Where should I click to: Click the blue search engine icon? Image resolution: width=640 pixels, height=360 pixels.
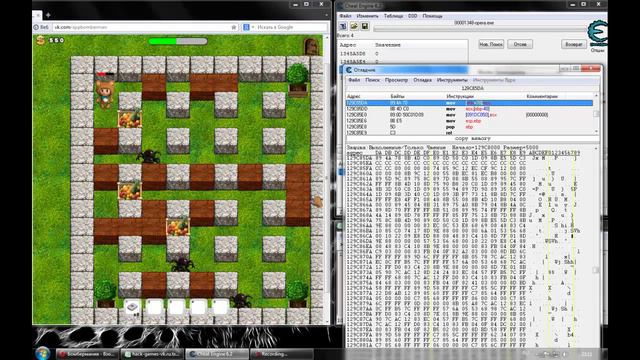click(246, 27)
